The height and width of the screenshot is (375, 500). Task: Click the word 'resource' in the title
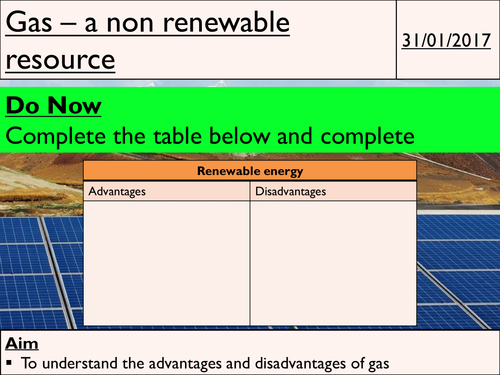[x=60, y=61]
